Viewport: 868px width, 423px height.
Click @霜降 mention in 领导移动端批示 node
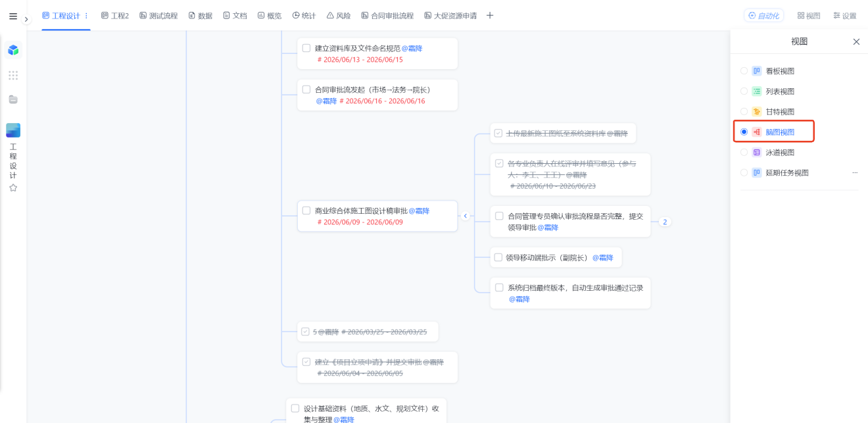(x=602, y=258)
